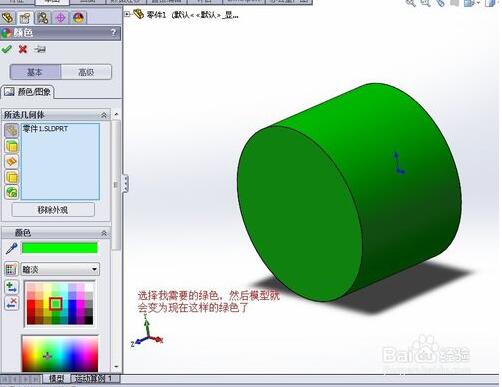Click the current green color bar
The height and width of the screenshot is (387, 502).
click(60, 248)
